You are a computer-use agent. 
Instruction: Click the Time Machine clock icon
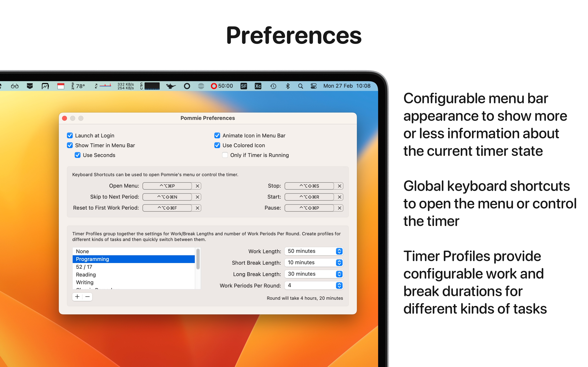[273, 86]
